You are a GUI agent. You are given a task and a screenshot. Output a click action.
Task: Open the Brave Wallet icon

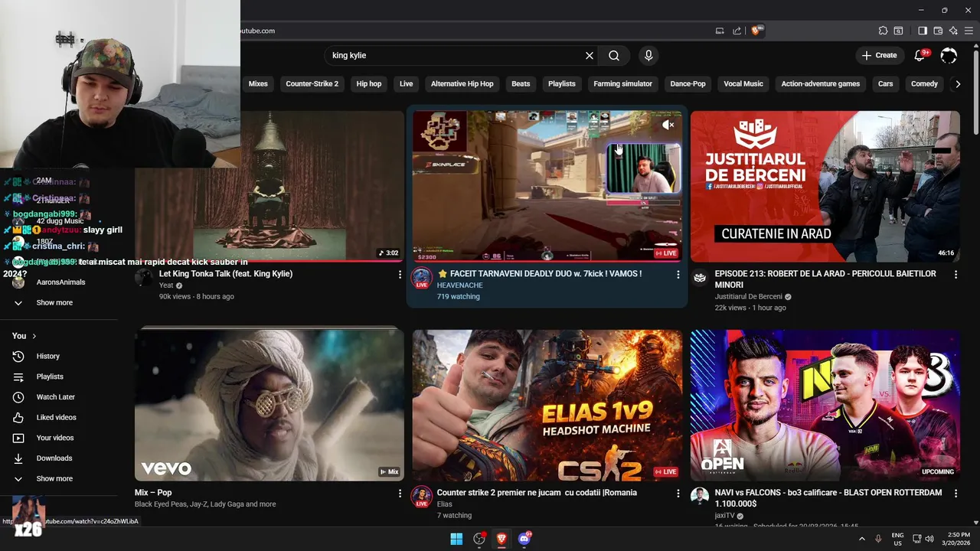(938, 31)
